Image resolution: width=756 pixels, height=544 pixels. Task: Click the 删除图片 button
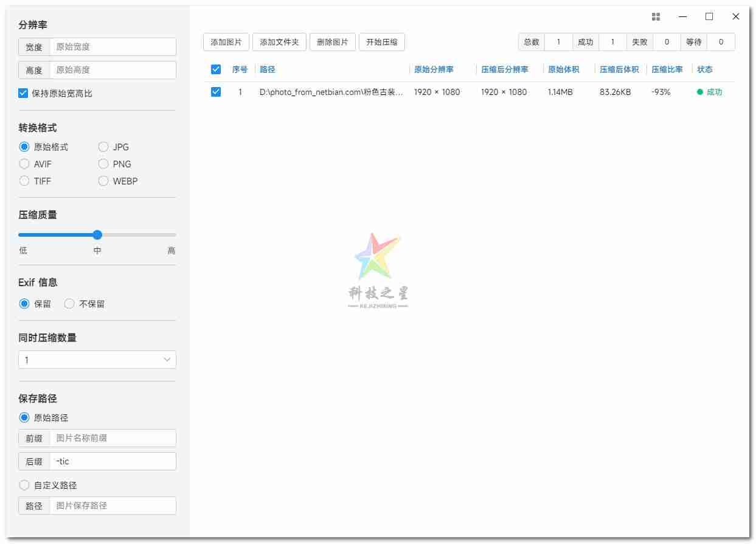(333, 42)
